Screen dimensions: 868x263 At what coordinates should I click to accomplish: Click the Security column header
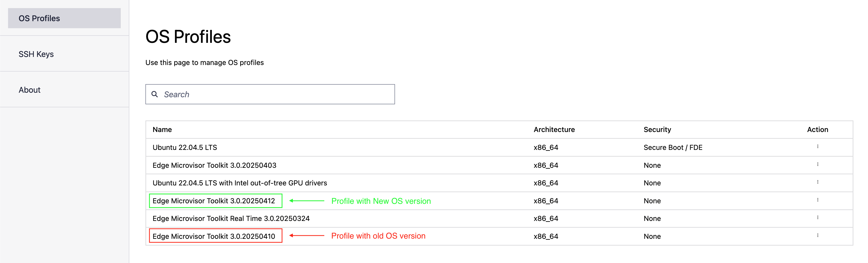657,129
